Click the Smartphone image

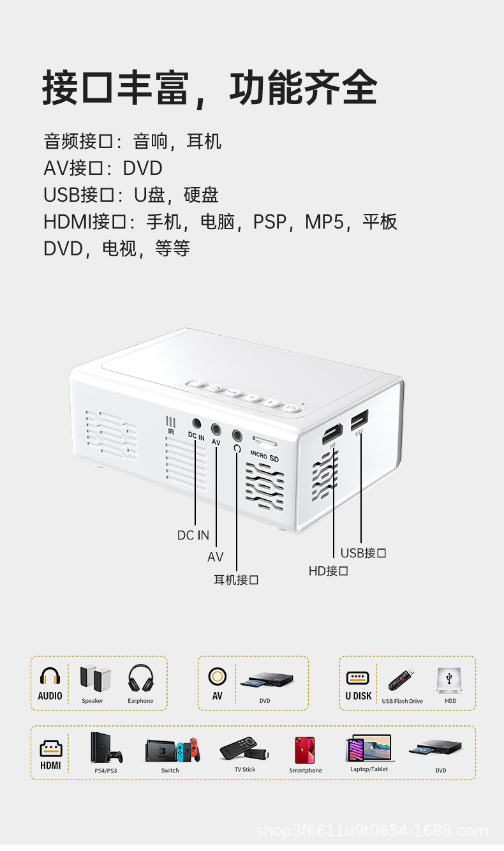tap(305, 750)
